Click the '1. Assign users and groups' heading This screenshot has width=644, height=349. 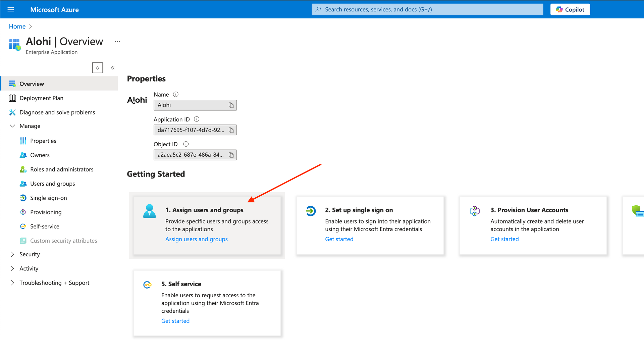[205, 210]
